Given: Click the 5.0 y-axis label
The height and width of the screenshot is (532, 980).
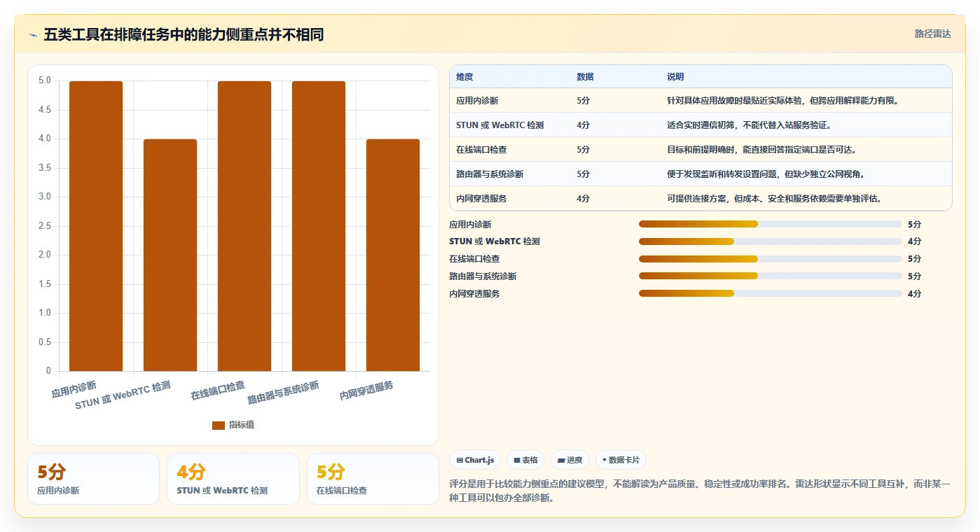Looking at the screenshot, I should [44, 80].
